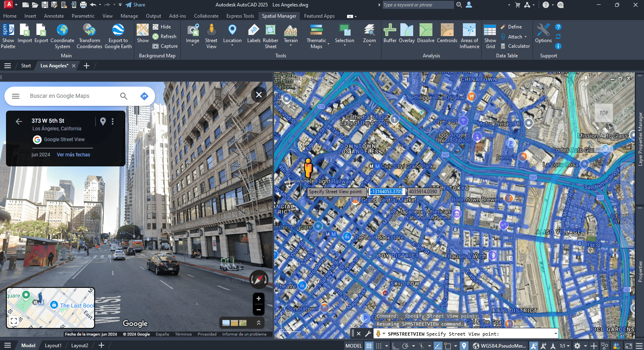Image resolution: width=644 pixels, height=350 pixels.
Task: Run the Overlay analysis tool
Action: pos(407,33)
